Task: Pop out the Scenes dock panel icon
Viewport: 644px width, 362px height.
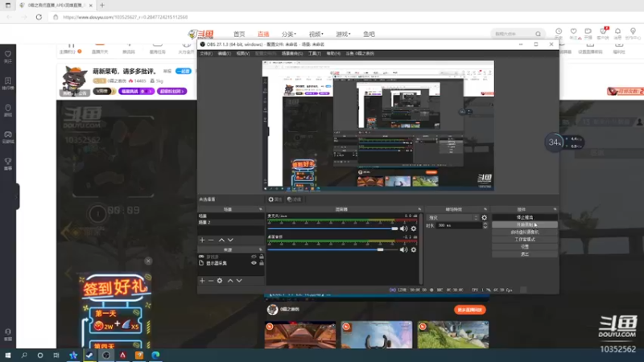Action: 260,209
